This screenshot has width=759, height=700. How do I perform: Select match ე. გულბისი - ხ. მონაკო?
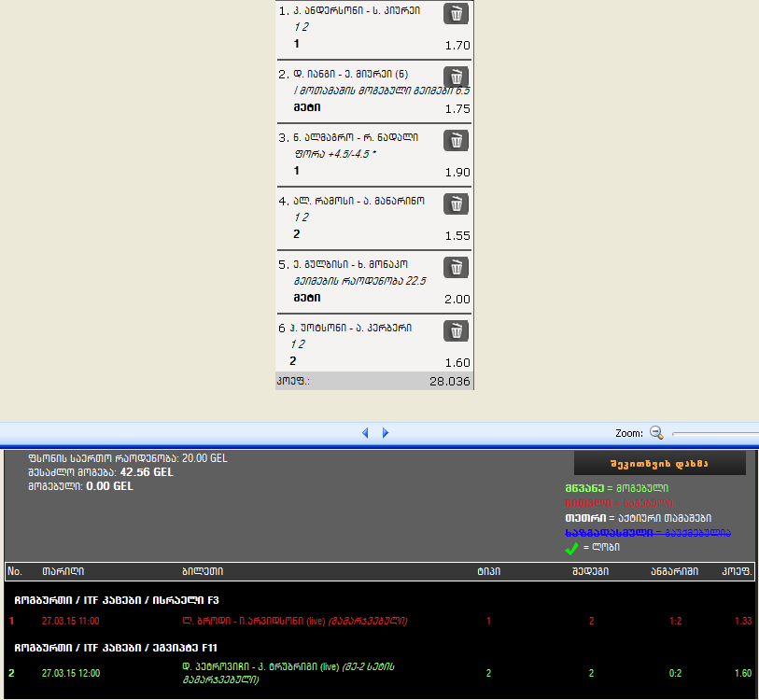click(350, 264)
